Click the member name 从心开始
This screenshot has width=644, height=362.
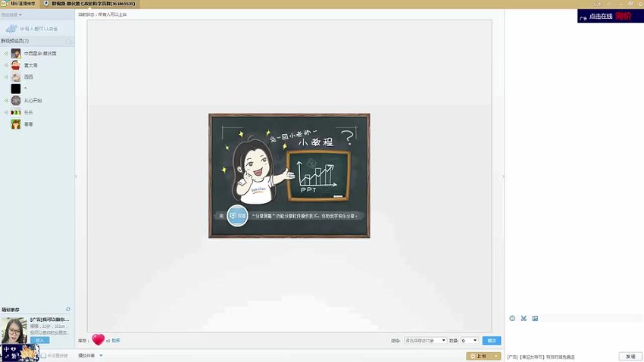point(33,101)
